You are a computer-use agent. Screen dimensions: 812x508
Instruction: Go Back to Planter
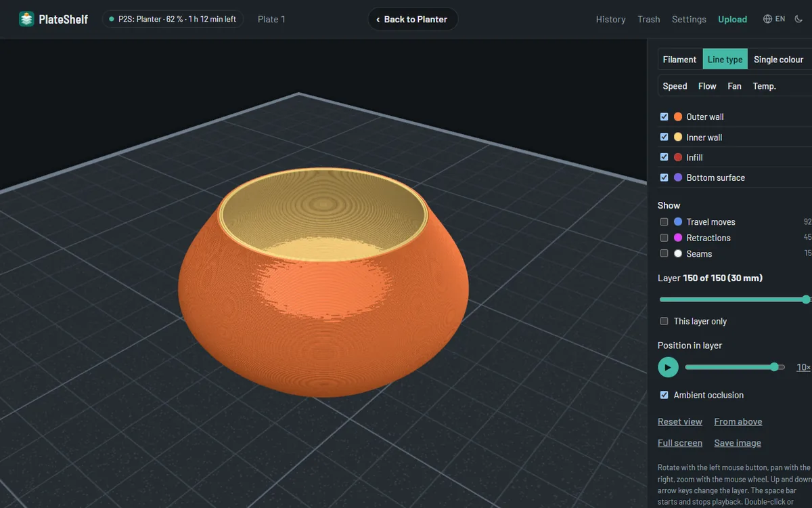point(413,19)
